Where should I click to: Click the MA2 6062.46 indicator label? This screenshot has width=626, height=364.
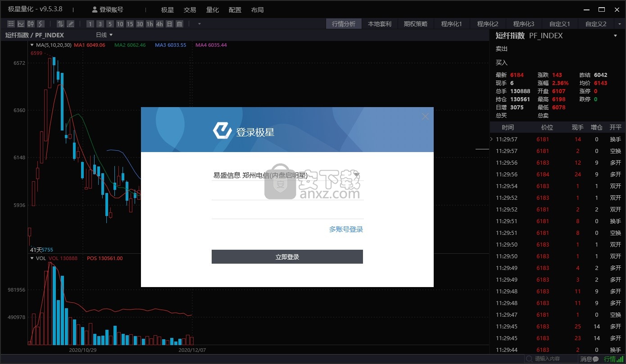[x=130, y=45]
